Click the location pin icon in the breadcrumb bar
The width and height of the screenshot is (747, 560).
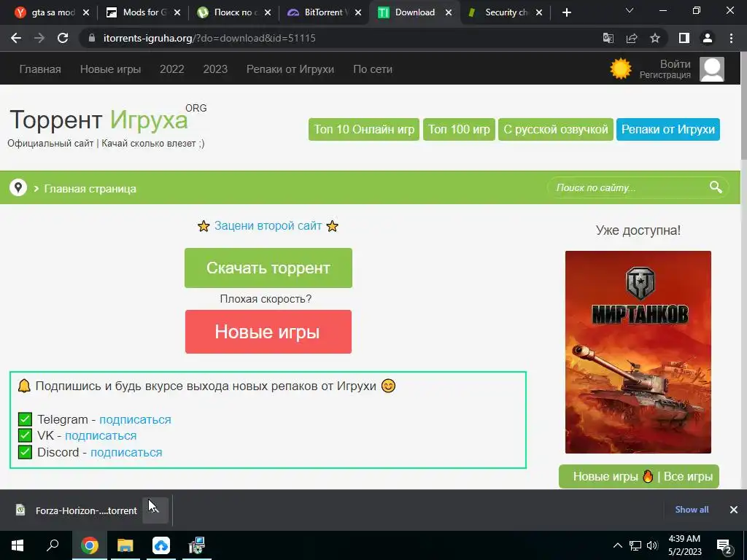(x=18, y=187)
